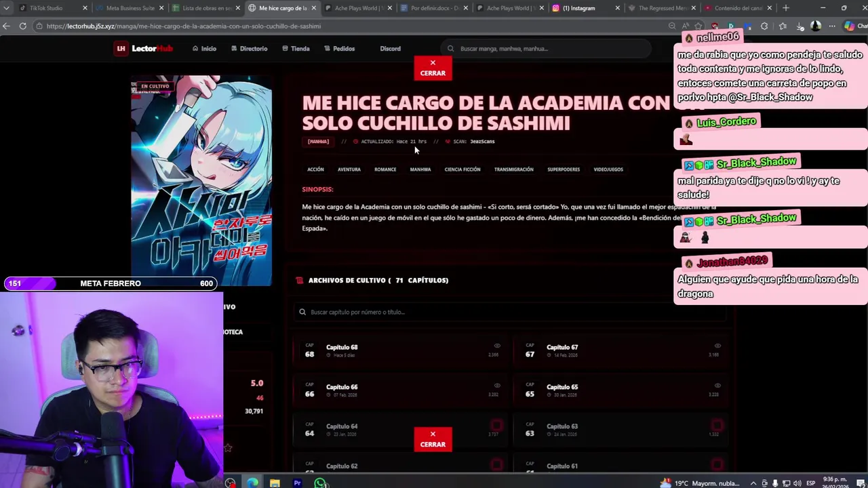Screen dimensions: 868x488
Task: Open the browser downloads icon
Action: [x=800, y=26]
